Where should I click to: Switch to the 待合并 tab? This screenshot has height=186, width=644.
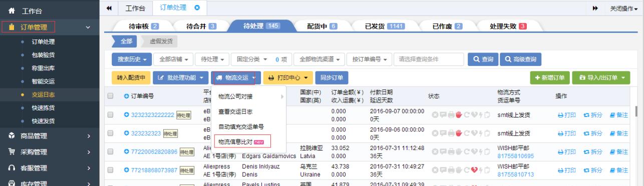click(201, 26)
